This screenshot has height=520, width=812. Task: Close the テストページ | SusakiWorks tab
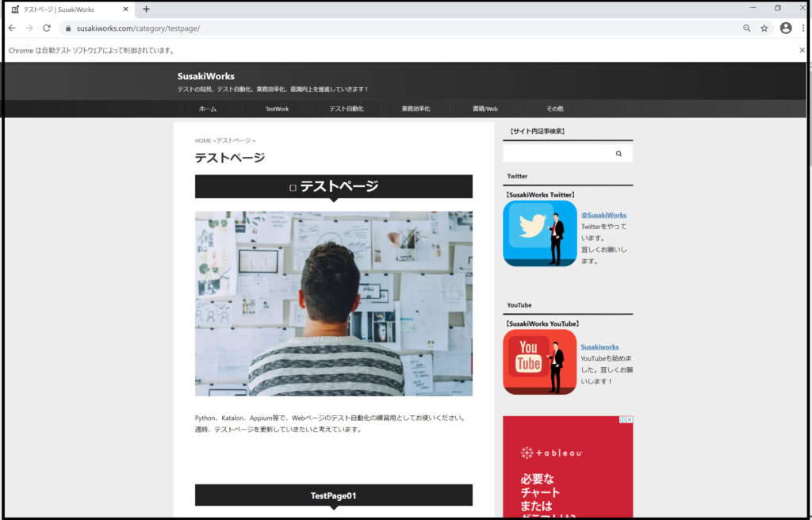(125, 10)
